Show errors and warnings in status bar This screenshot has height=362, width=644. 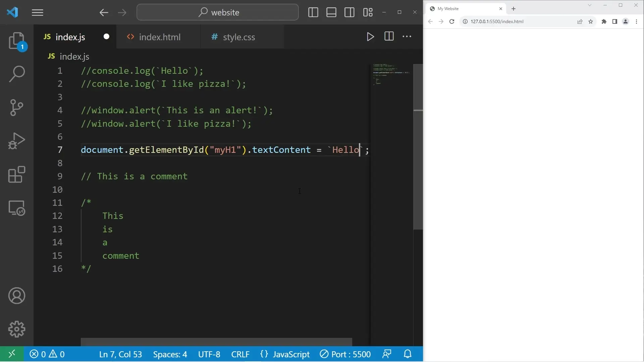pos(47,354)
